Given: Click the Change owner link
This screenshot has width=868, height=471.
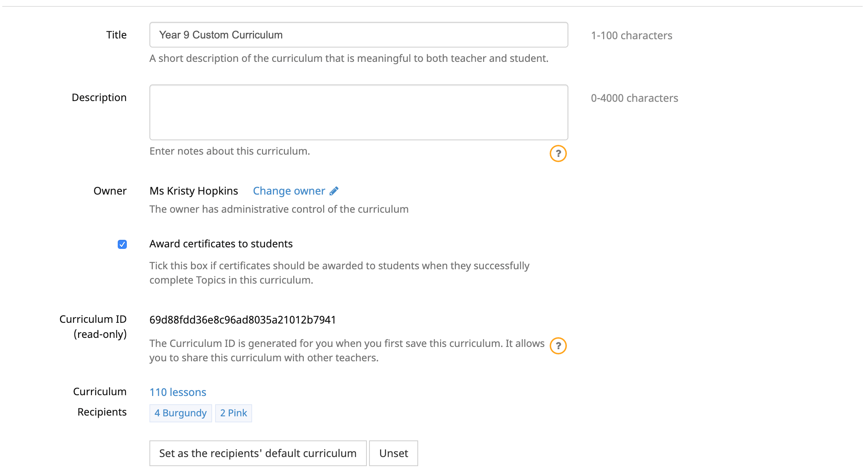Looking at the screenshot, I should pyautogui.click(x=289, y=191).
